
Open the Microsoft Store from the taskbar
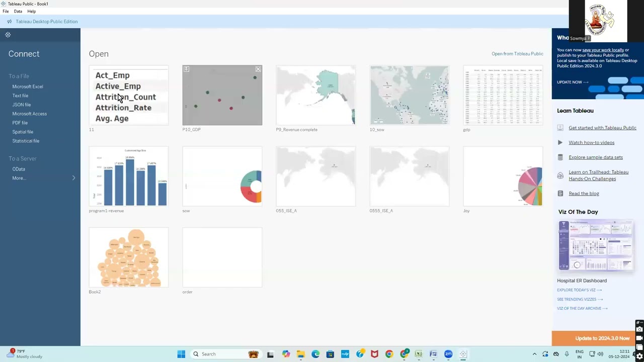coord(330,354)
